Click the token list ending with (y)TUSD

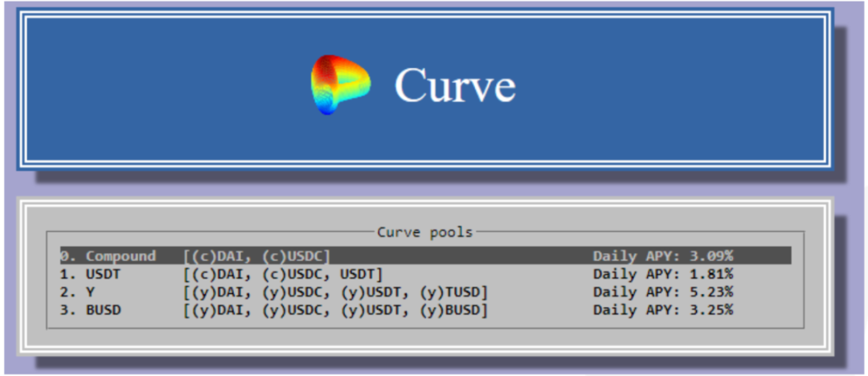coord(335,292)
